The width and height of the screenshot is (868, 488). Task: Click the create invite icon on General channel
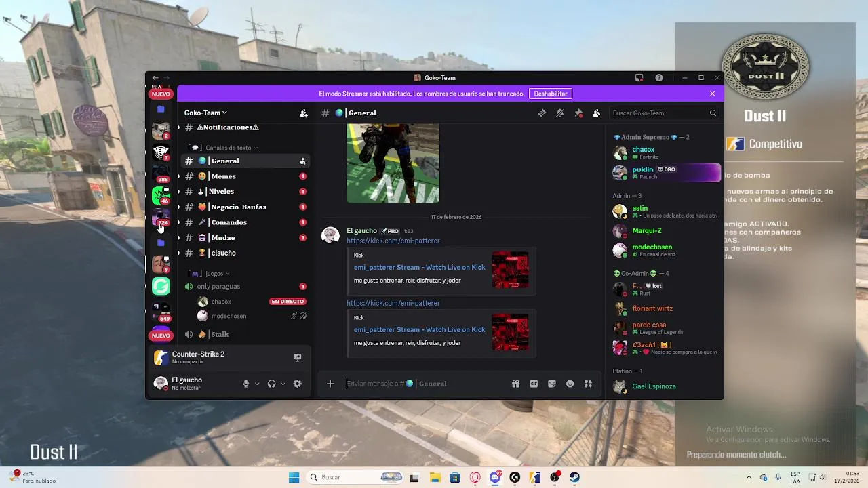[x=302, y=161]
